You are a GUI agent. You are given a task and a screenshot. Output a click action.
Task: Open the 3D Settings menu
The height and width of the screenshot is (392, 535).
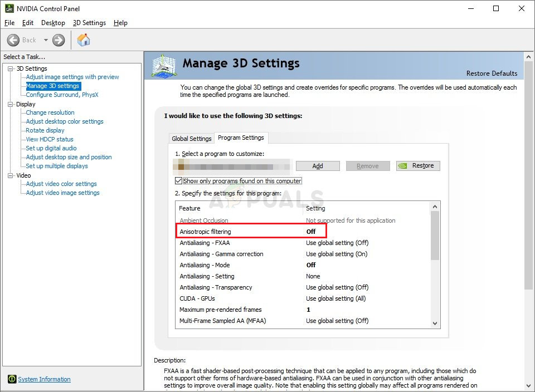[x=89, y=23]
